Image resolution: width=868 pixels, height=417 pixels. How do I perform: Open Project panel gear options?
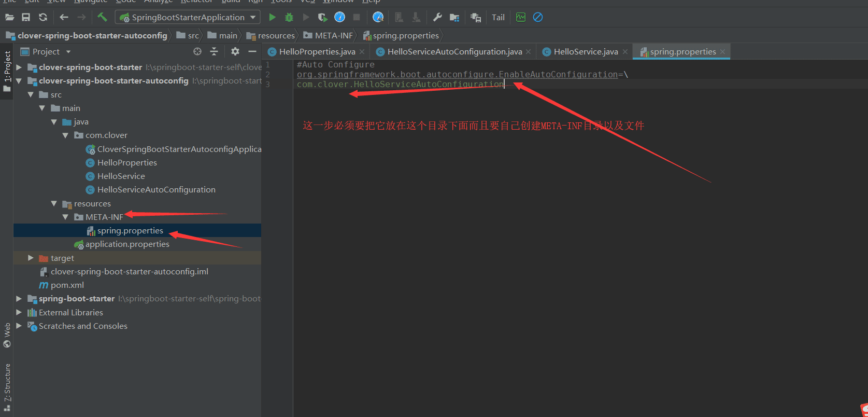[x=235, y=51]
